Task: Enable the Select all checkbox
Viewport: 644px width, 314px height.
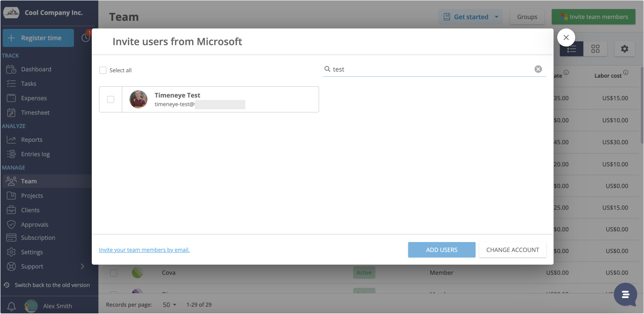Action: (x=103, y=70)
